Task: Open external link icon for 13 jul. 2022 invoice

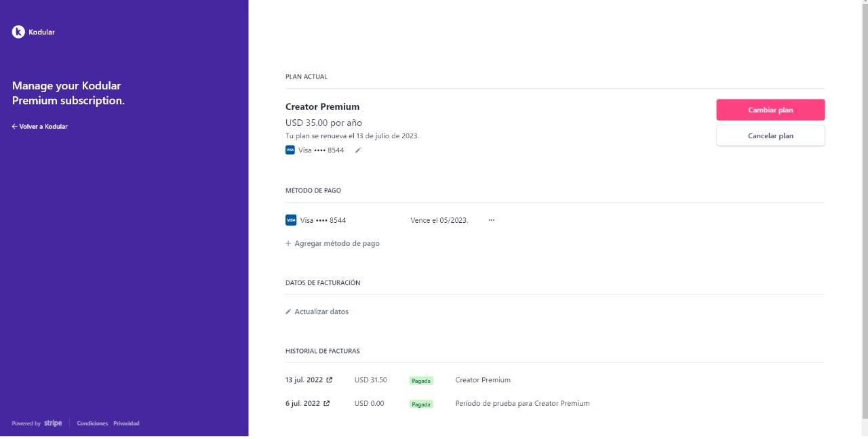Action: (330, 380)
